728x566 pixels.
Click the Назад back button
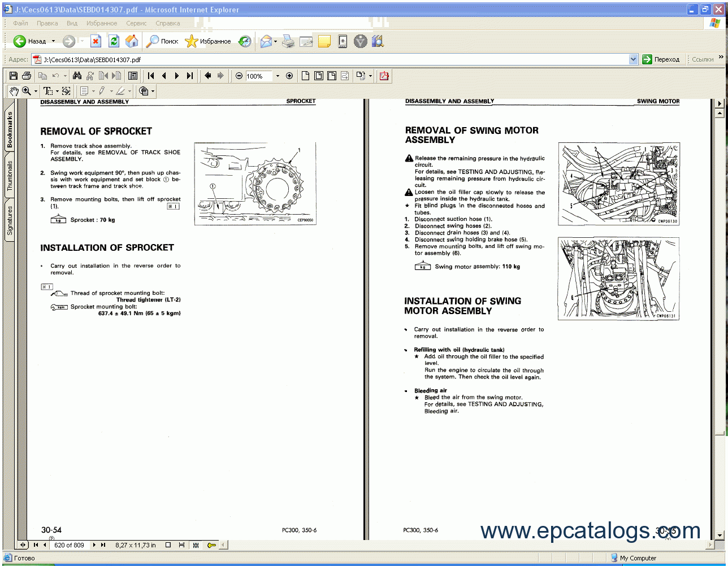[31, 41]
